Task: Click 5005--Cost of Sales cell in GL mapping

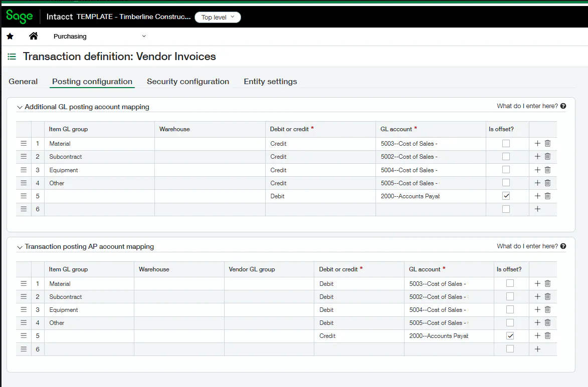Action: (431, 183)
